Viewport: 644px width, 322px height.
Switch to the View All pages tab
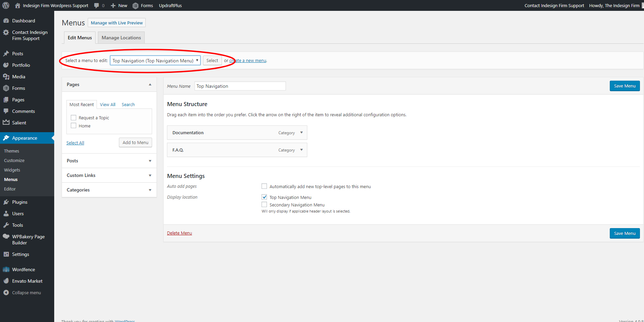(x=107, y=104)
